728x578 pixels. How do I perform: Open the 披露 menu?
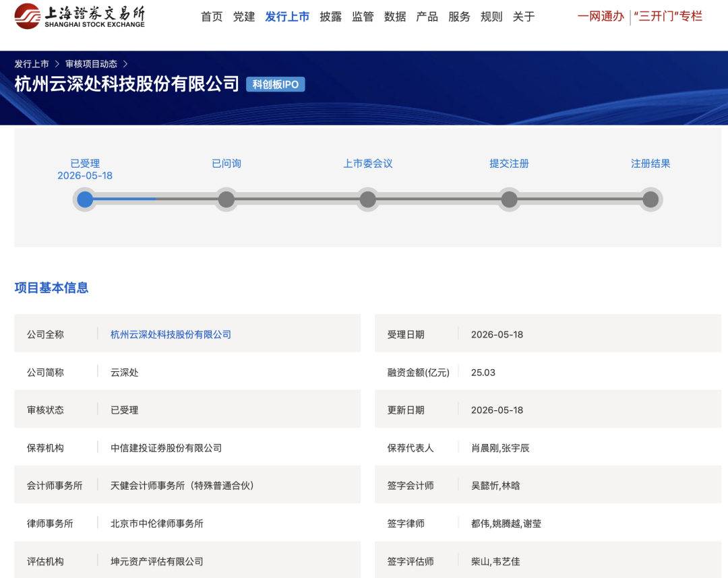click(x=330, y=17)
